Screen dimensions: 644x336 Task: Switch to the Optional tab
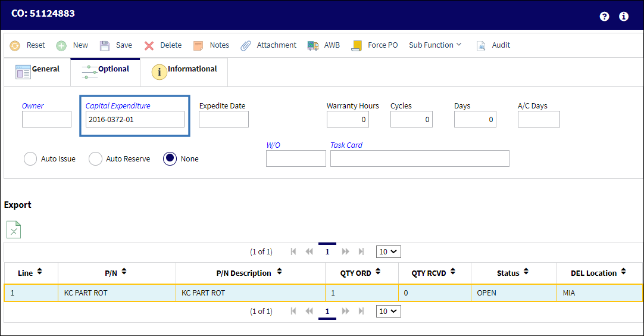105,72
